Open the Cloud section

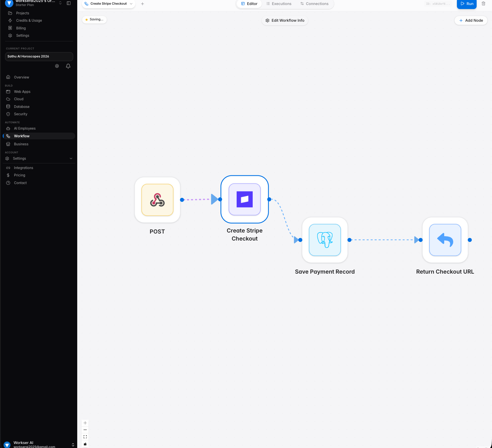(x=19, y=99)
